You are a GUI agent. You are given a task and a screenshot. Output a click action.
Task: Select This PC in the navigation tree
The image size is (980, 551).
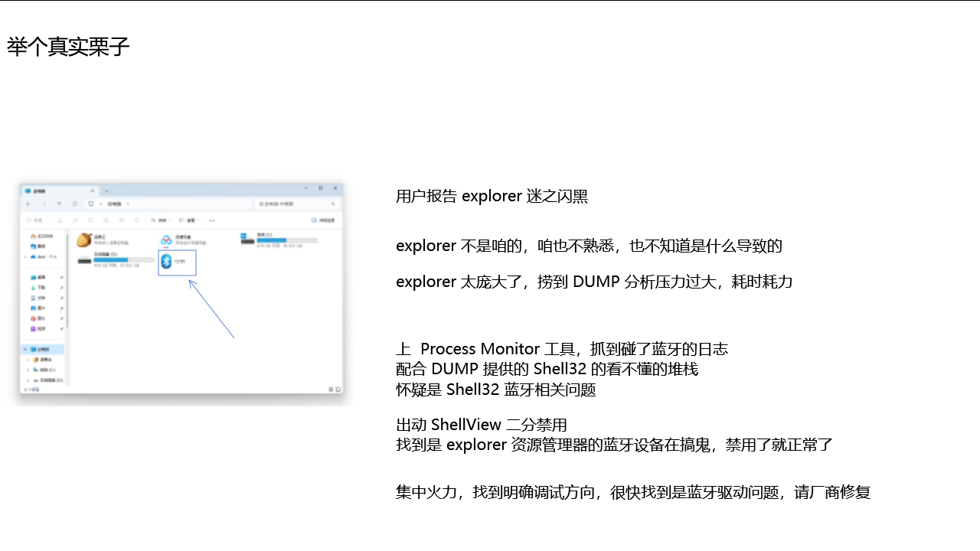[44, 349]
